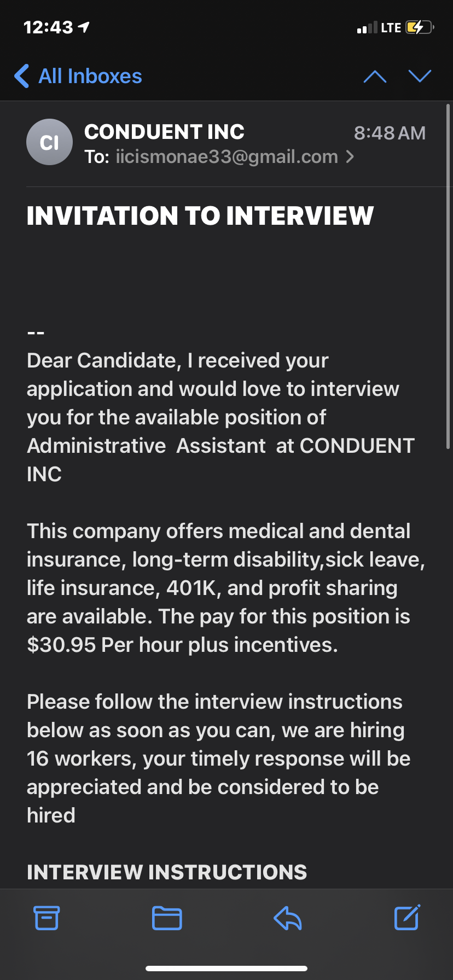Return to All Inboxes

click(90, 76)
